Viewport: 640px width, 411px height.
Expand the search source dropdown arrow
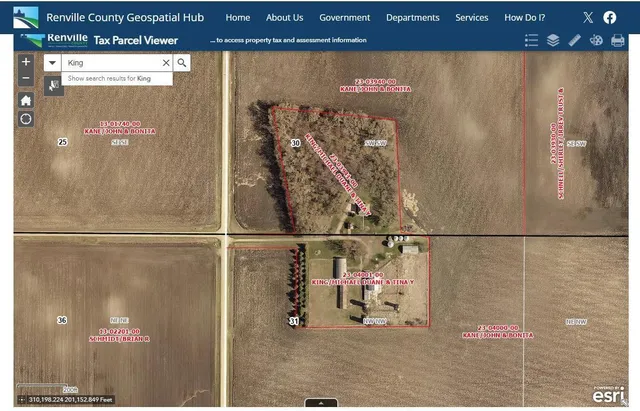click(52, 62)
